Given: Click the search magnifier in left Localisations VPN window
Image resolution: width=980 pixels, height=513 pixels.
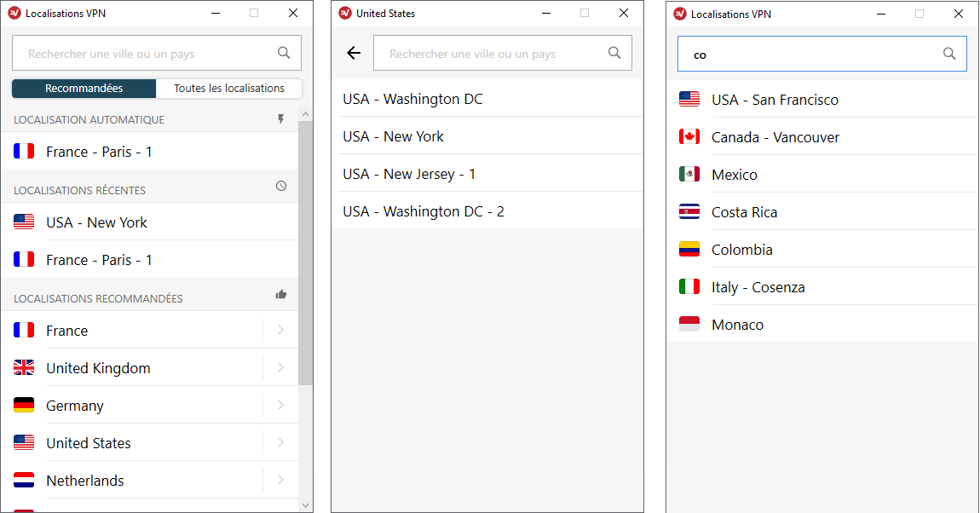Looking at the screenshot, I should pyautogui.click(x=284, y=53).
